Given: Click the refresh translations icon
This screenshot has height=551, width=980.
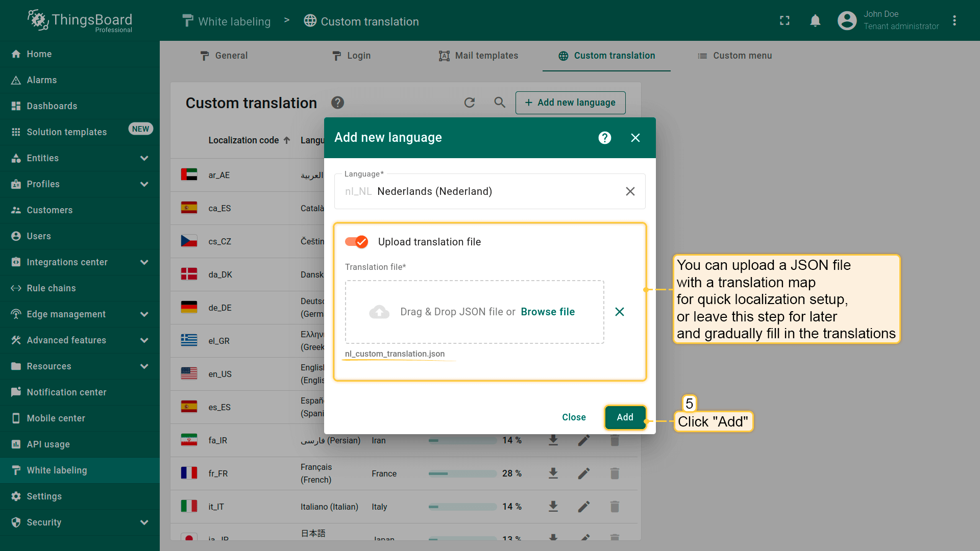Looking at the screenshot, I should [x=469, y=103].
